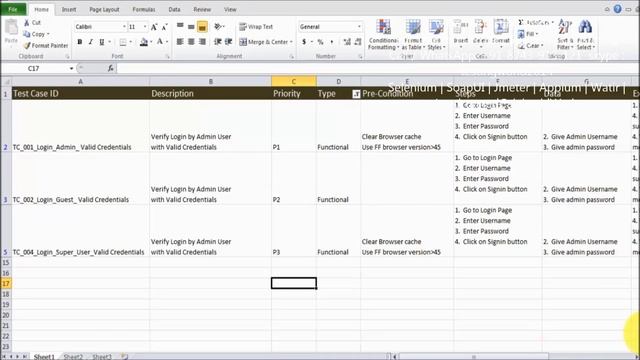Apply Percent Style icon
The height and width of the screenshot is (360, 640).
pyautogui.click(x=321, y=42)
